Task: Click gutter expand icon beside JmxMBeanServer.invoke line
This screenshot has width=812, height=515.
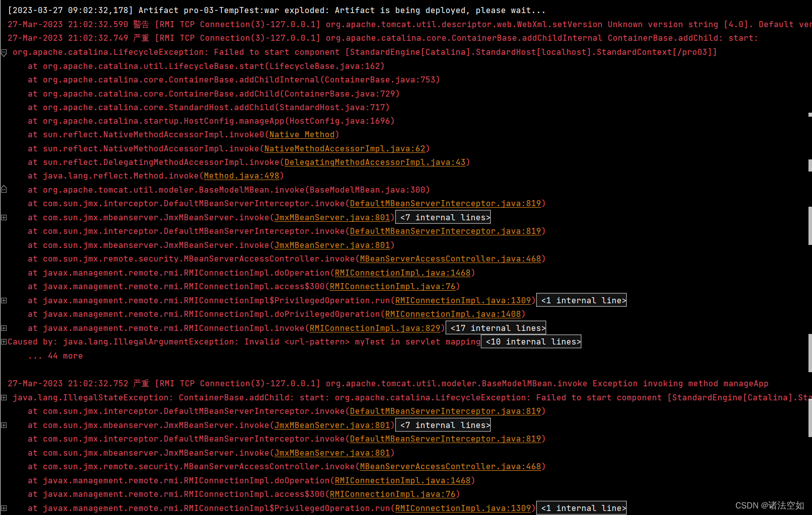Action: [4, 217]
